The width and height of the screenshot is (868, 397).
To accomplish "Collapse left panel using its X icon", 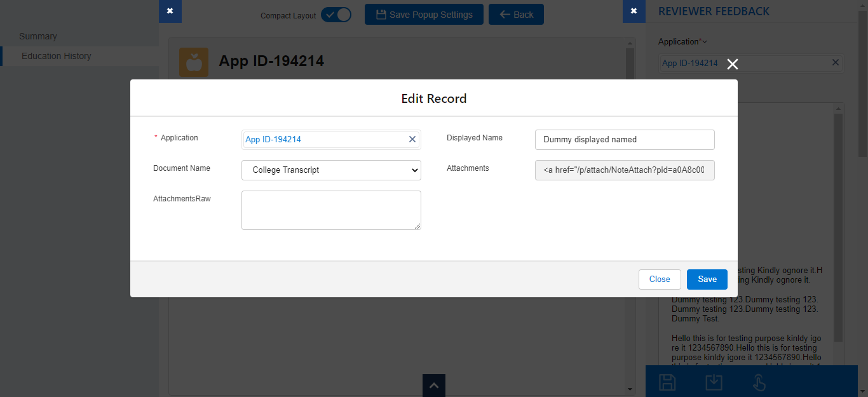I will [x=170, y=11].
